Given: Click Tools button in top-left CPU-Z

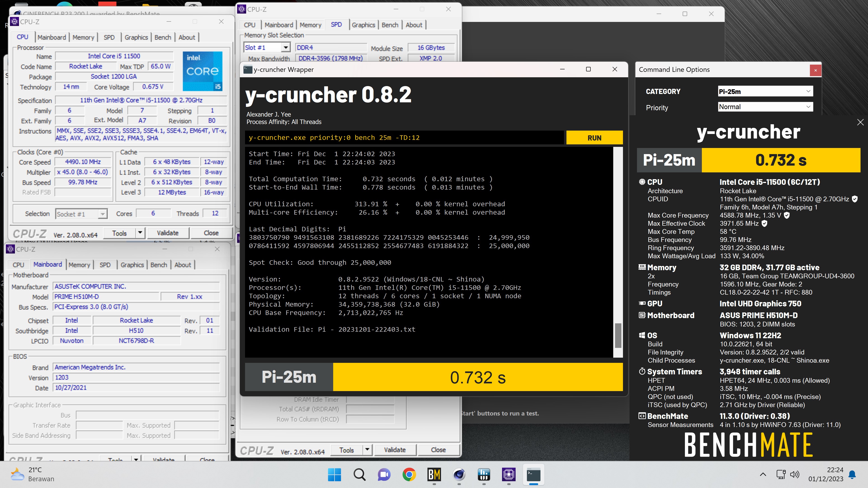Looking at the screenshot, I should coord(119,233).
